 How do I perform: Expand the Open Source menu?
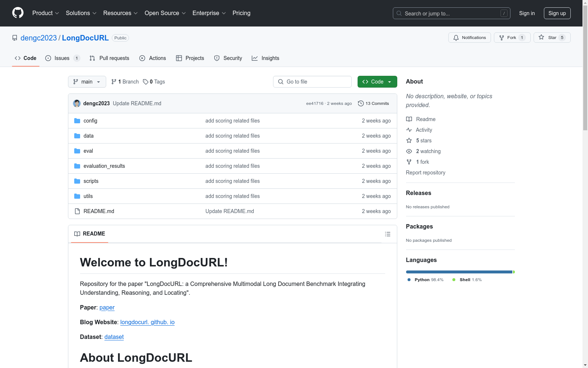pyautogui.click(x=165, y=13)
